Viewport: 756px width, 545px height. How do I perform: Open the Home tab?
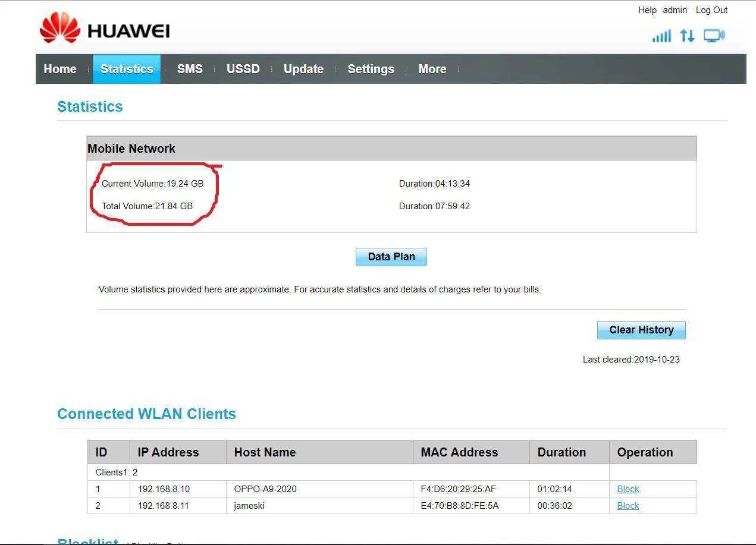[x=60, y=69]
